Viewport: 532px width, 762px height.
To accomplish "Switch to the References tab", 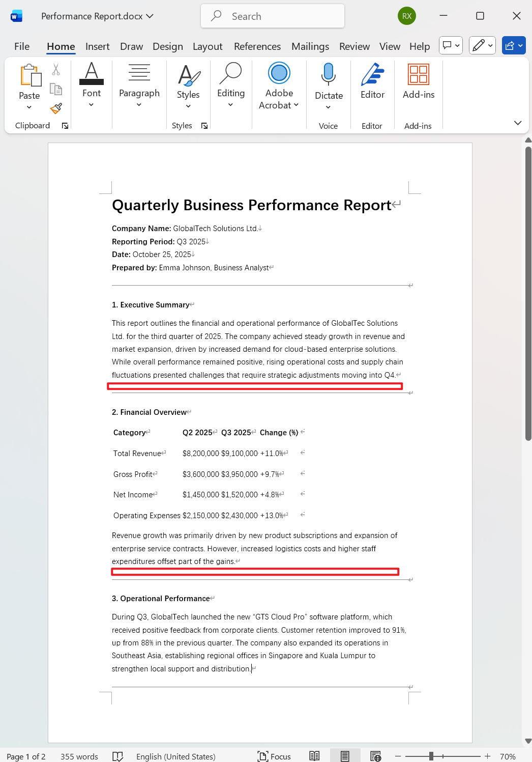I will click(257, 46).
